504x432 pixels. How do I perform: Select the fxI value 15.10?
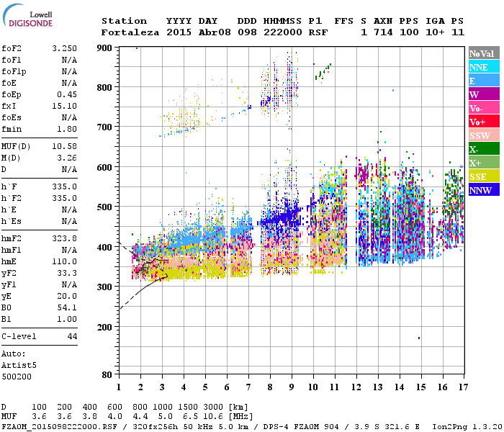65,106
